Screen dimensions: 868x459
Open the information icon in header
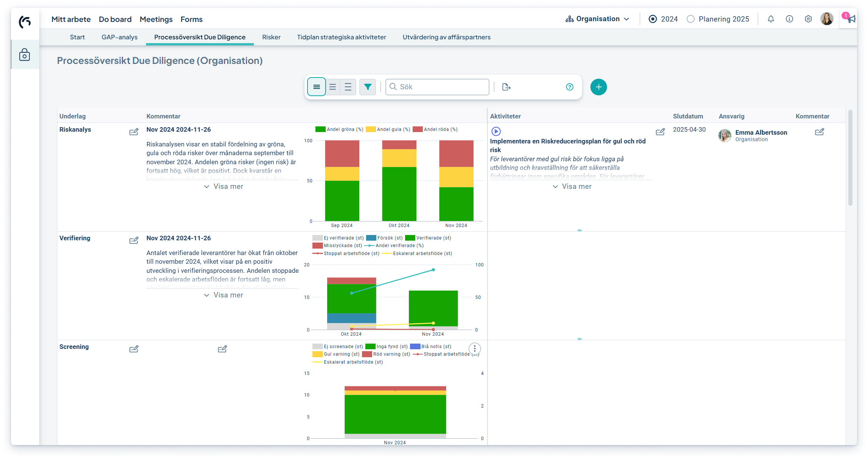789,19
